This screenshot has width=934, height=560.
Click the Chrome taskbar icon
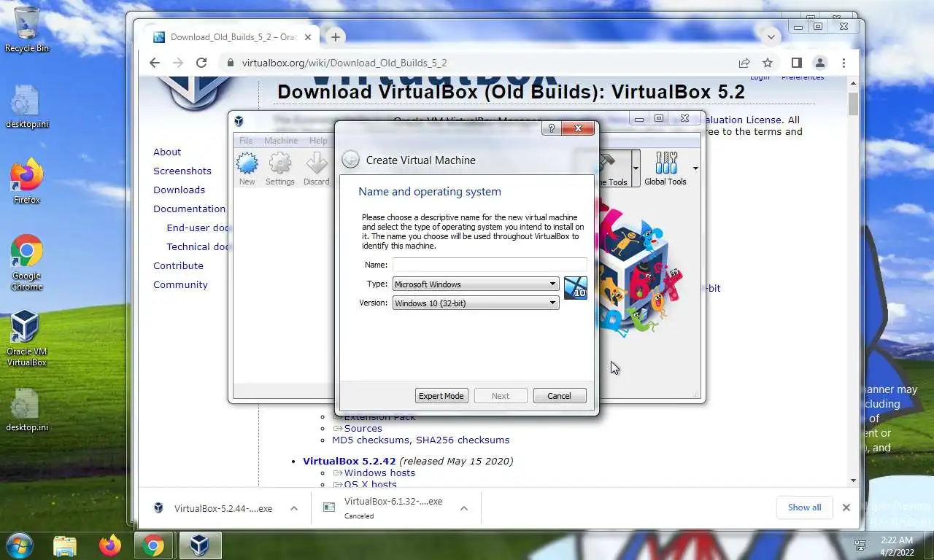tap(153, 545)
